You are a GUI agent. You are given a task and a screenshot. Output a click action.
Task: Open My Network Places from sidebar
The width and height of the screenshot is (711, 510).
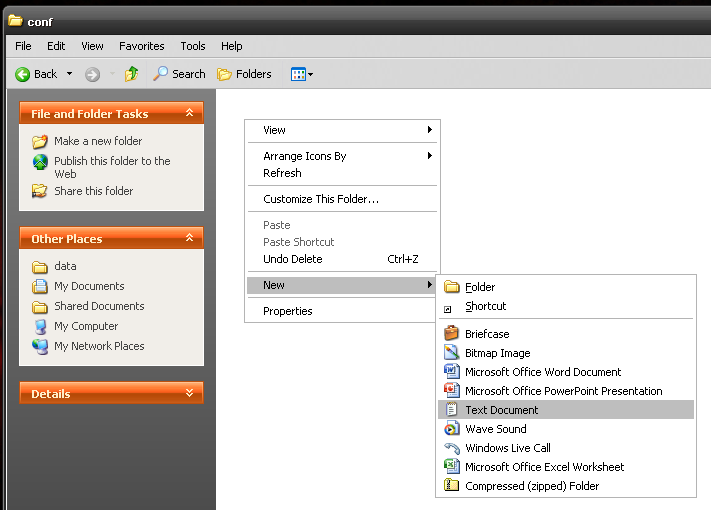click(99, 346)
